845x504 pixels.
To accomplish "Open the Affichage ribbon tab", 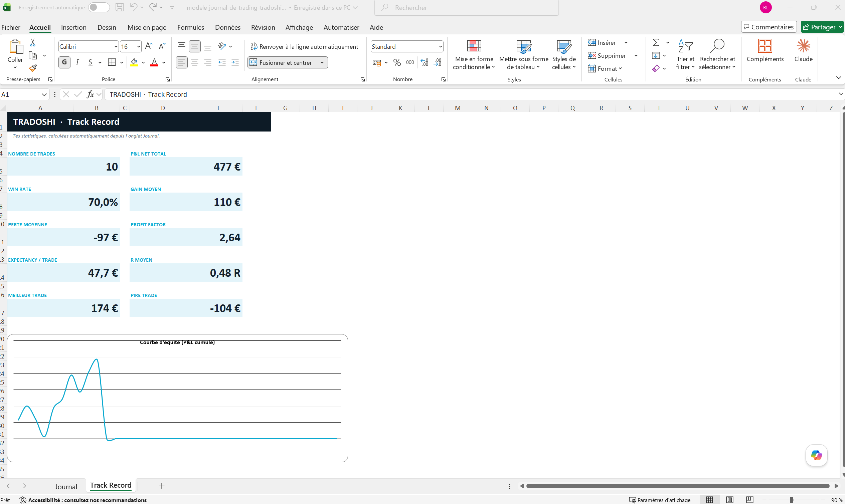I will click(x=299, y=27).
